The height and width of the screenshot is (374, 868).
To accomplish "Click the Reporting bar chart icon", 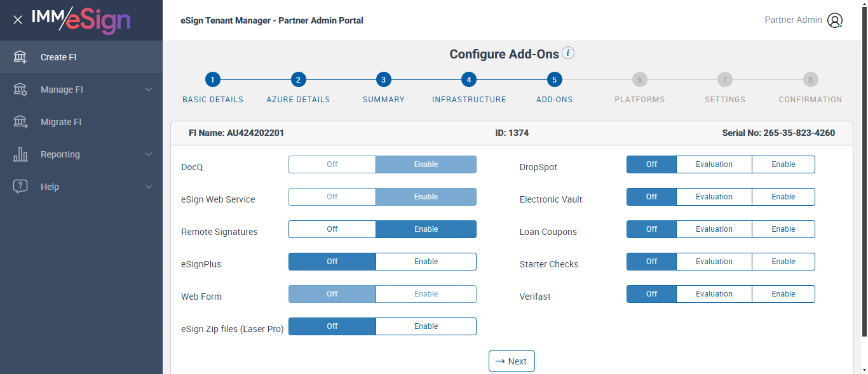I will point(20,154).
